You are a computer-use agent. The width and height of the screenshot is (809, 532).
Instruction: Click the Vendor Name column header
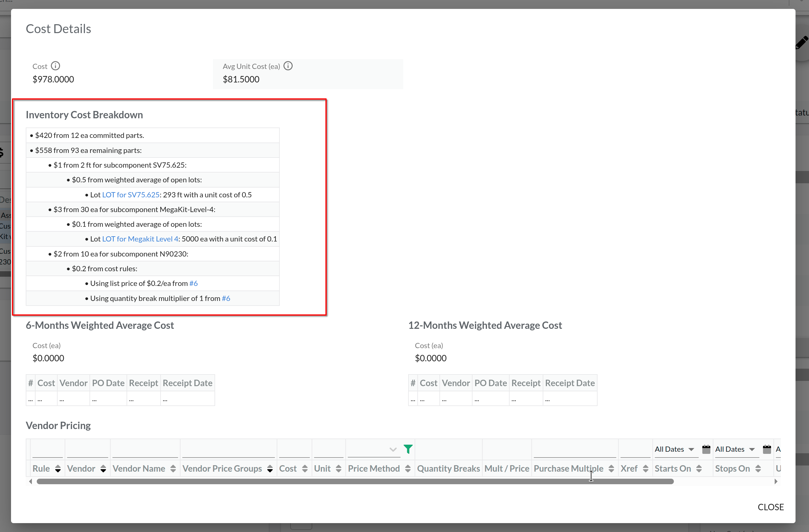coord(139,469)
